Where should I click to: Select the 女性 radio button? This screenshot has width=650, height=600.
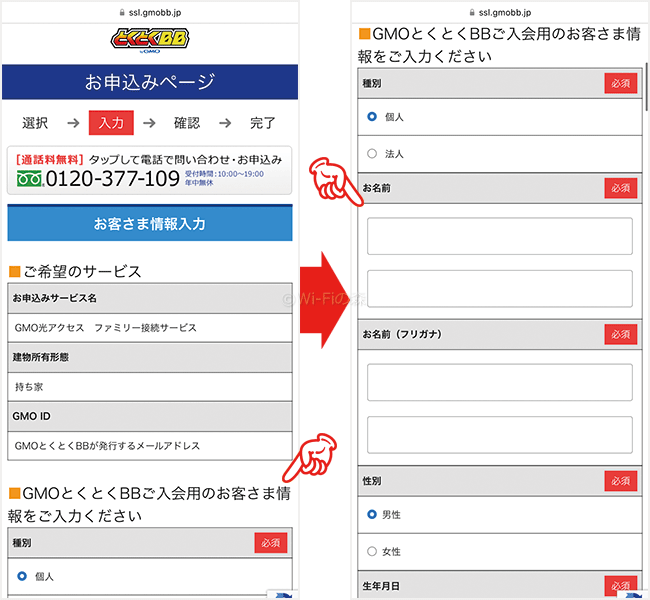click(372, 551)
